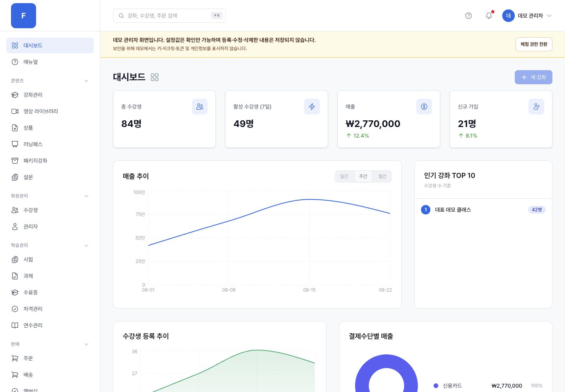Click the 러닝패스 presentation board icon
The width and height of the screenshot is (565, 392).
(x=15, y=144)
